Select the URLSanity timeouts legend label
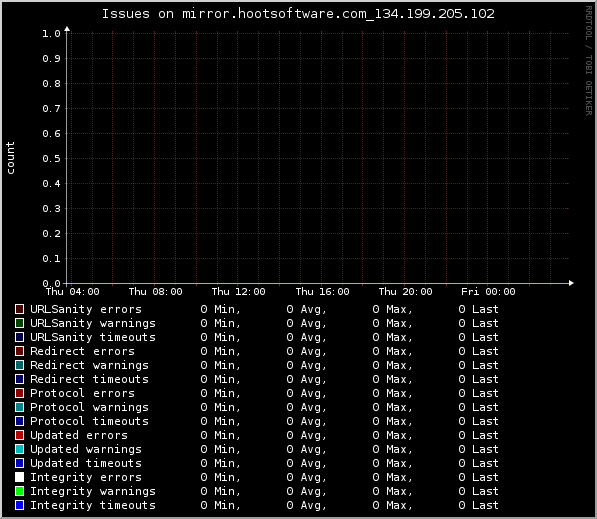The image size is (597, 519). (x=93, y=337)
